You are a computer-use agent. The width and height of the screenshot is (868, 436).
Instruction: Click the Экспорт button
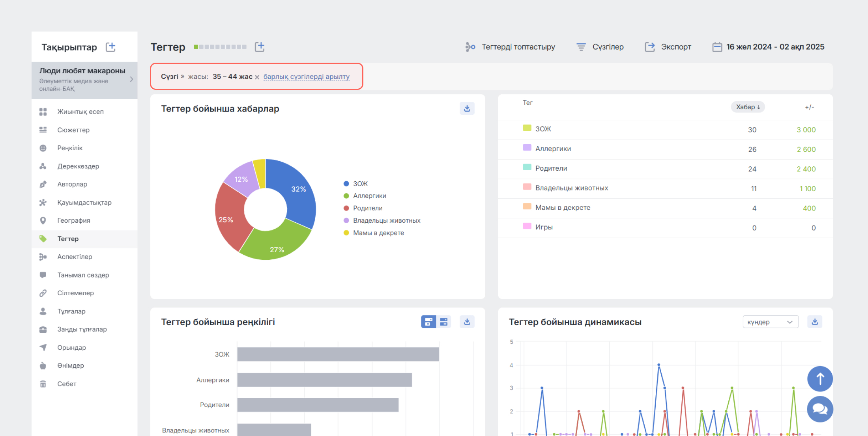coord(668,47)
